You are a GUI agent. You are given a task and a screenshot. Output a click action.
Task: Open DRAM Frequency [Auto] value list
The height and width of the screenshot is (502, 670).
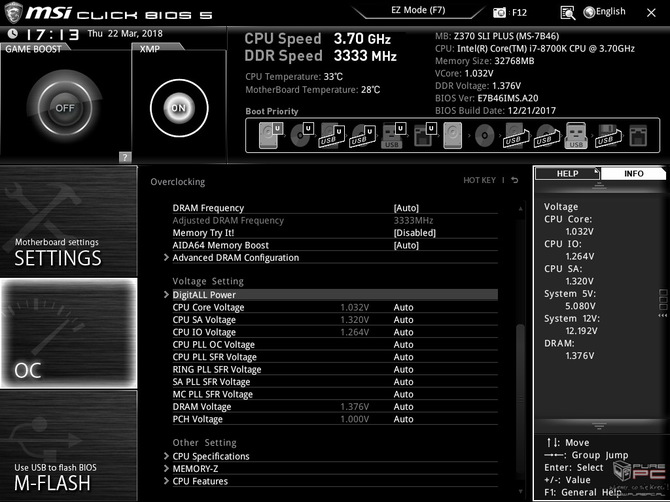click(406, 208)
